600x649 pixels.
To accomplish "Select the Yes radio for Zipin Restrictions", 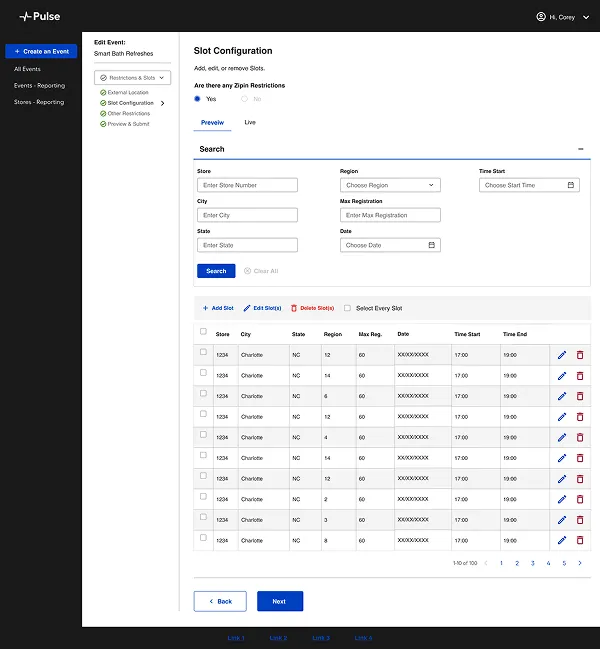I will [197, 99].
